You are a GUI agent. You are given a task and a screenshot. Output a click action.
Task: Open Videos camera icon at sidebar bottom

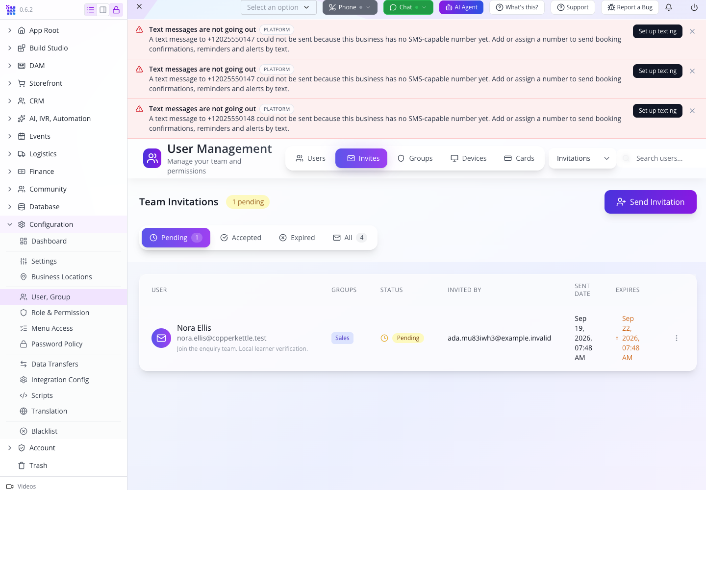[x=10, y=487]
